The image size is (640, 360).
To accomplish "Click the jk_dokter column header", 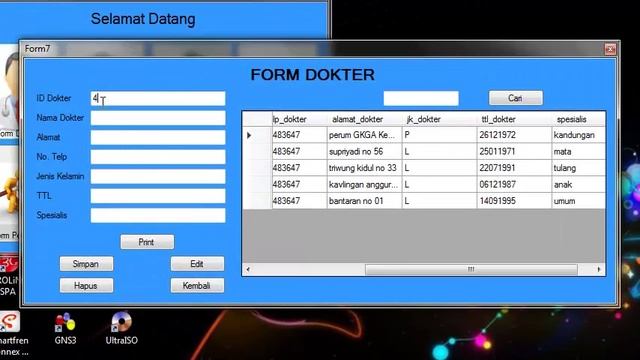I will (440, 119).
